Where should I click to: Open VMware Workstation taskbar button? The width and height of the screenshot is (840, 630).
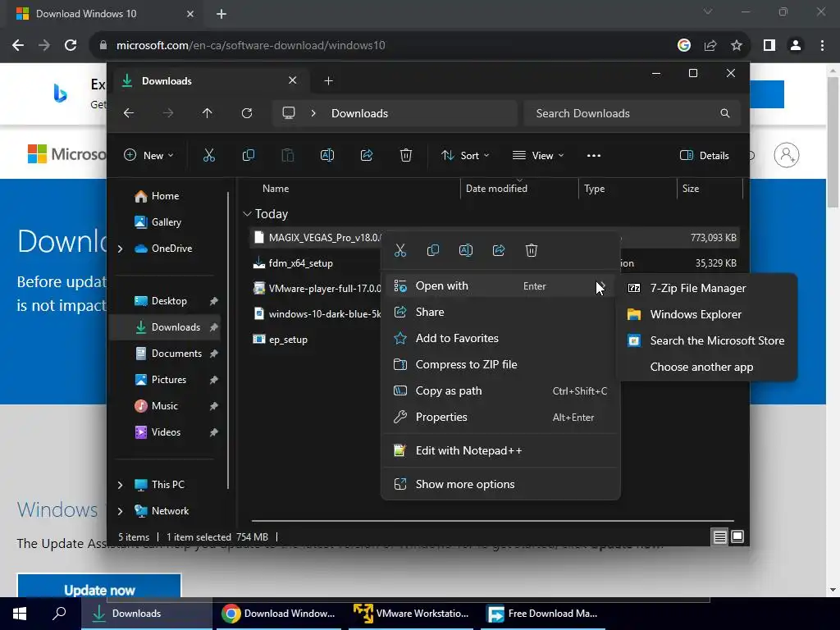(411, 614)
